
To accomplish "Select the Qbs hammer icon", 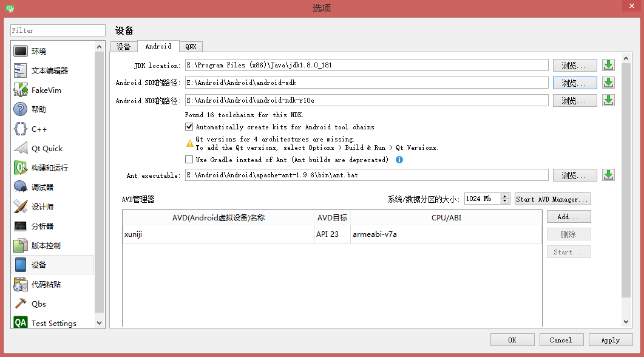I will (21, 304).
